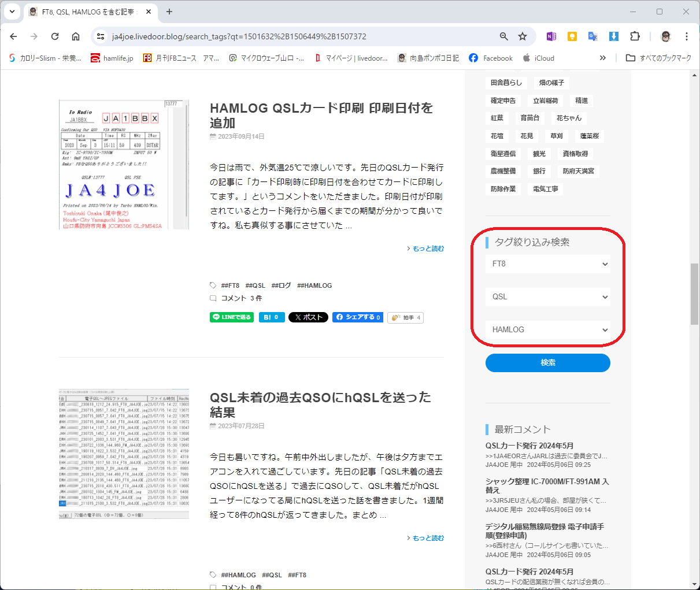The image size is (700, 590).
Task: Click the X ポスト button
Action: (x=308, y=317)
